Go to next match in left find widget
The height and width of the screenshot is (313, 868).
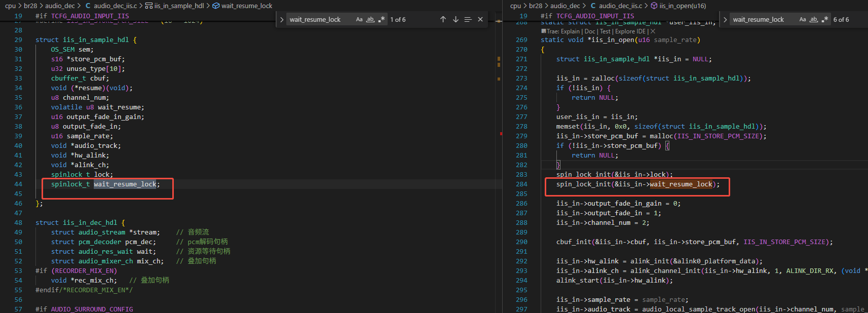point(456,19)
